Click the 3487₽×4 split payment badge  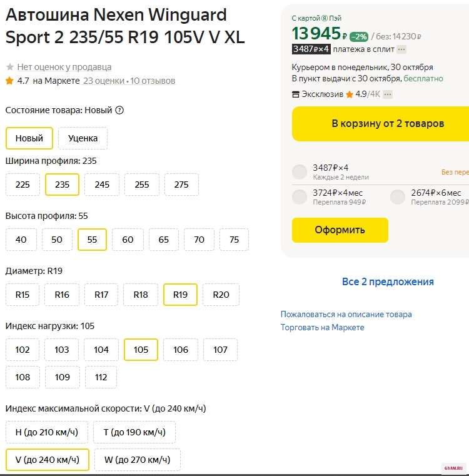311,49
